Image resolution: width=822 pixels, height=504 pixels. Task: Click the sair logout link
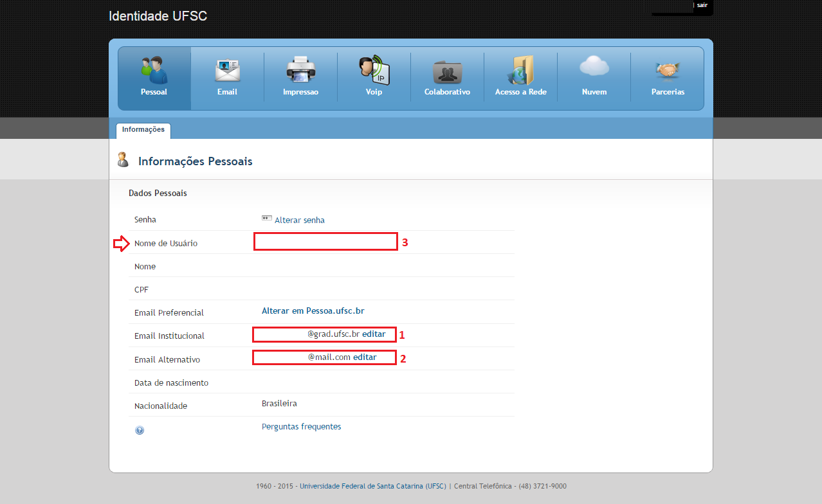pos(702,5)
